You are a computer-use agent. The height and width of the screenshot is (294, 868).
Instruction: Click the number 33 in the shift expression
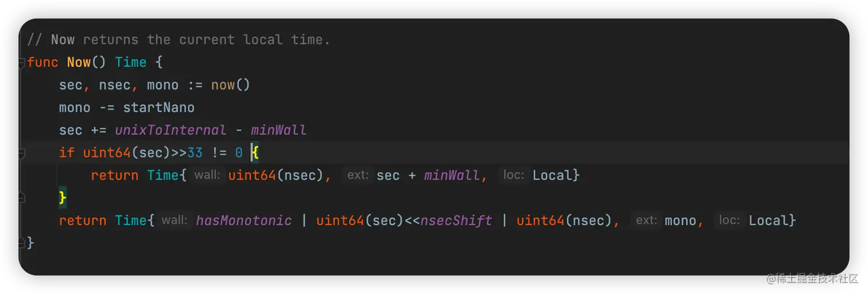(x=195, y=153)
